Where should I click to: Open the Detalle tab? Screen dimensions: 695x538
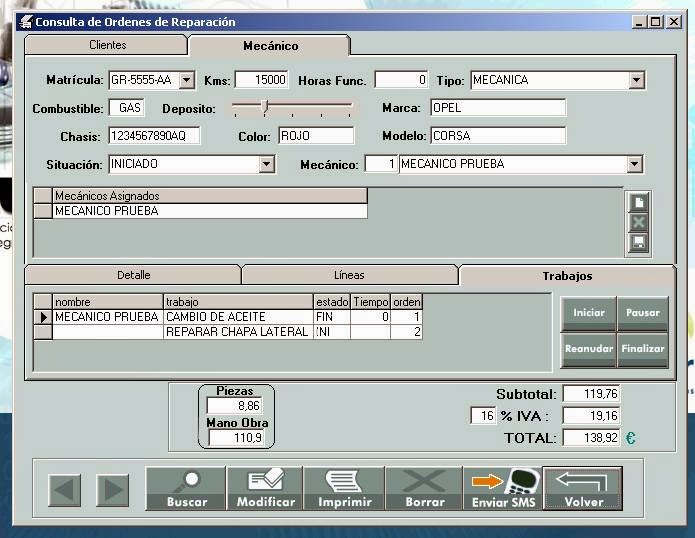[x=133, y=275]
